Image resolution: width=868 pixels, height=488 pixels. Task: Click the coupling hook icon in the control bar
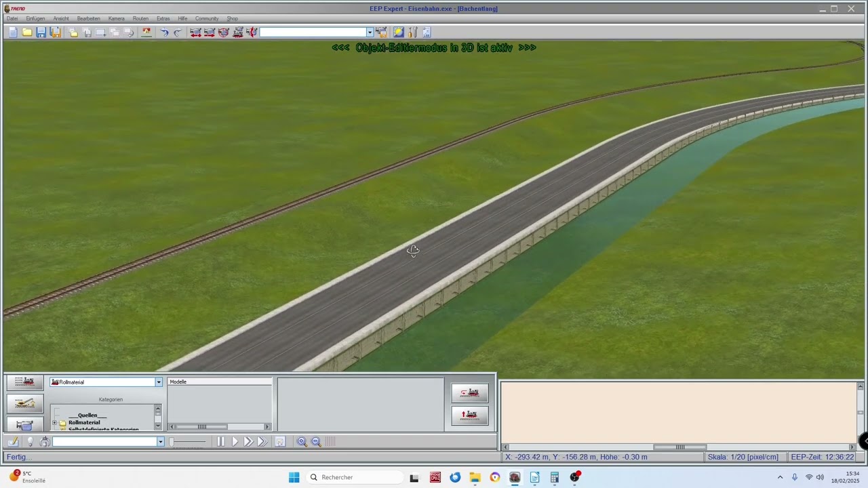click(x=45, y=441)
